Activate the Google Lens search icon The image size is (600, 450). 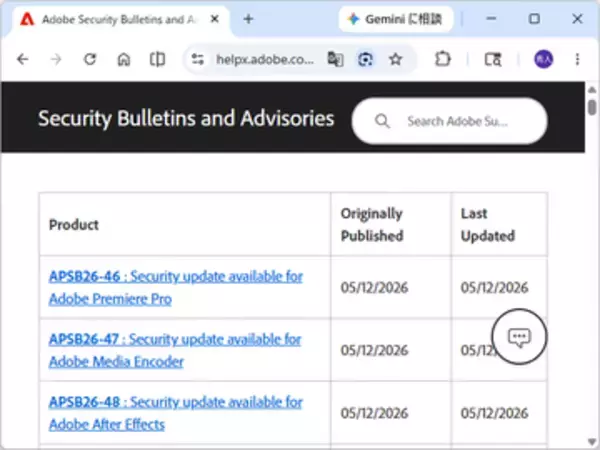pos(365,59)
